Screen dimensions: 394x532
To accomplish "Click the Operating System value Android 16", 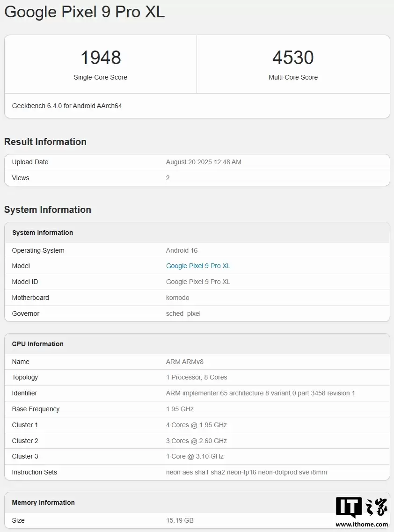I will [x=182, y=250].
